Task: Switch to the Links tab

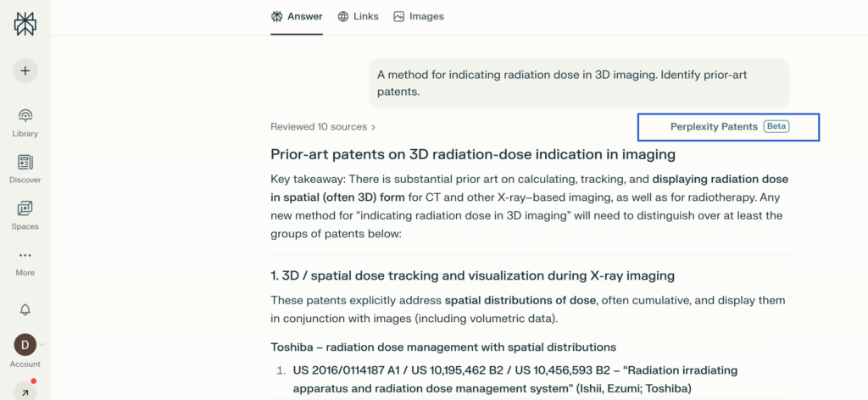Action: click(358, 16)
